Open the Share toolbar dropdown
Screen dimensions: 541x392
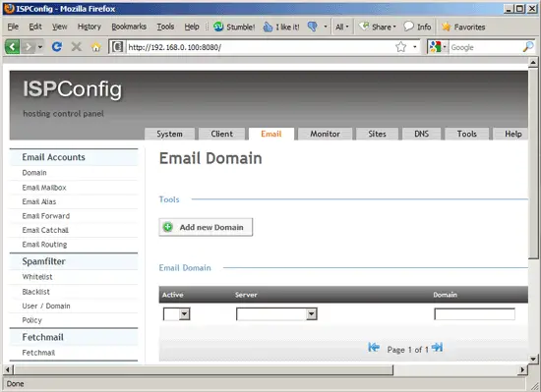pyautogui.click(x=378, y=27)
